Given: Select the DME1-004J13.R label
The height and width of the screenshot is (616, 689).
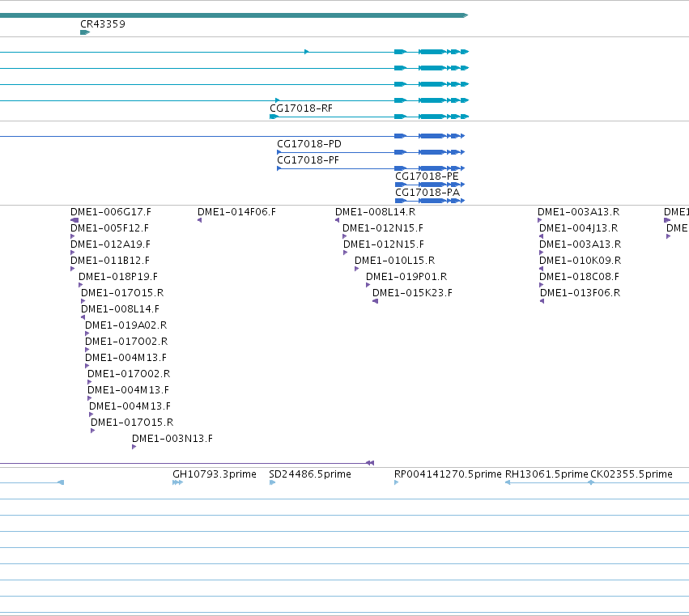Looking at the screenshot, I should pos(578,228).
